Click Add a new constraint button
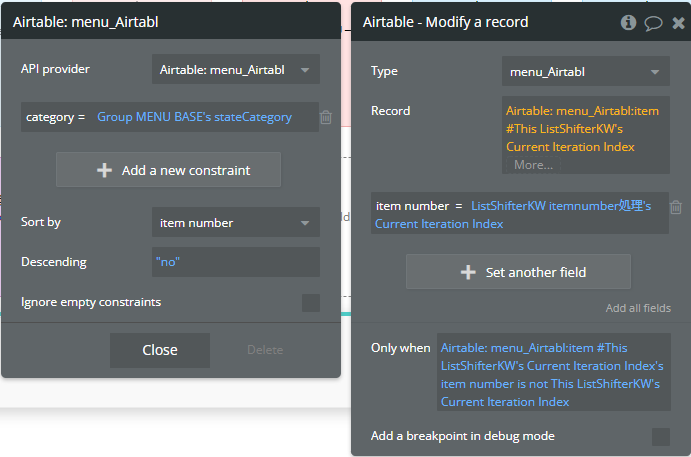This screenshot has height=457, width=691. 168,170
